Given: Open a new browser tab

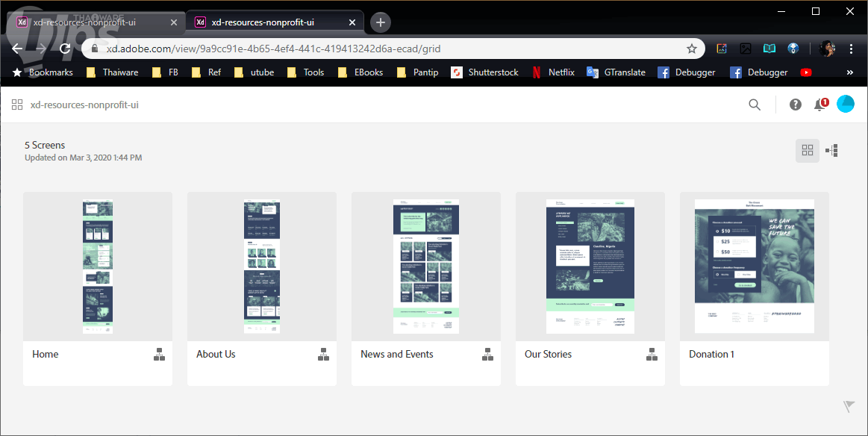Looking at the screenshot, I should [x=381, y=22].
